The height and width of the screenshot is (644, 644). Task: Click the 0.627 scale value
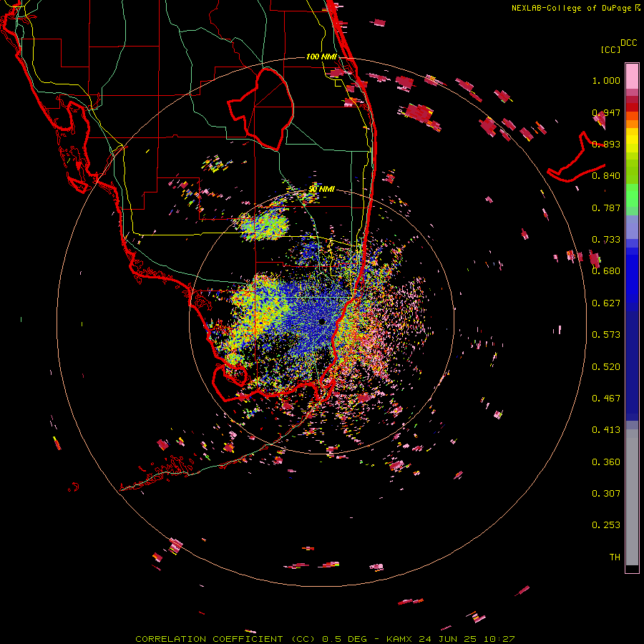[606, 303]
